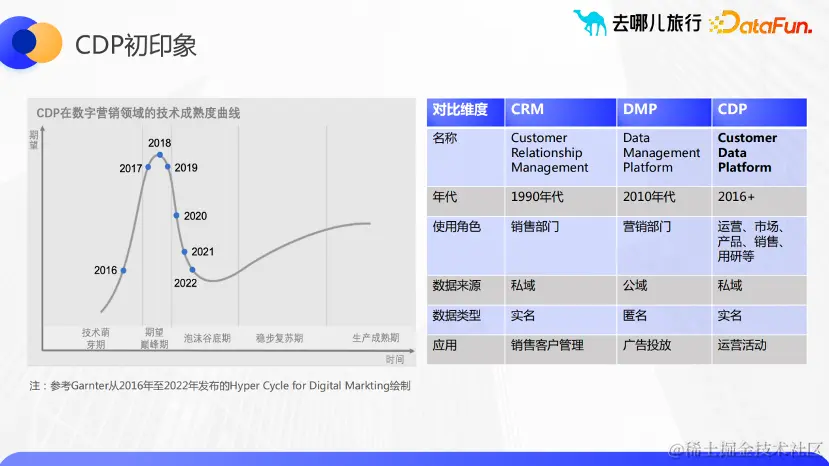
Task: Select the 2018 peak data point
Action: 160,155
